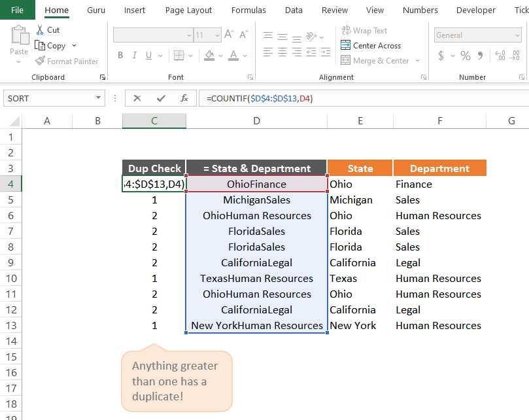The image size is (529, 420).
Task: Click Center Across button
Action: (x=371, y=46)
